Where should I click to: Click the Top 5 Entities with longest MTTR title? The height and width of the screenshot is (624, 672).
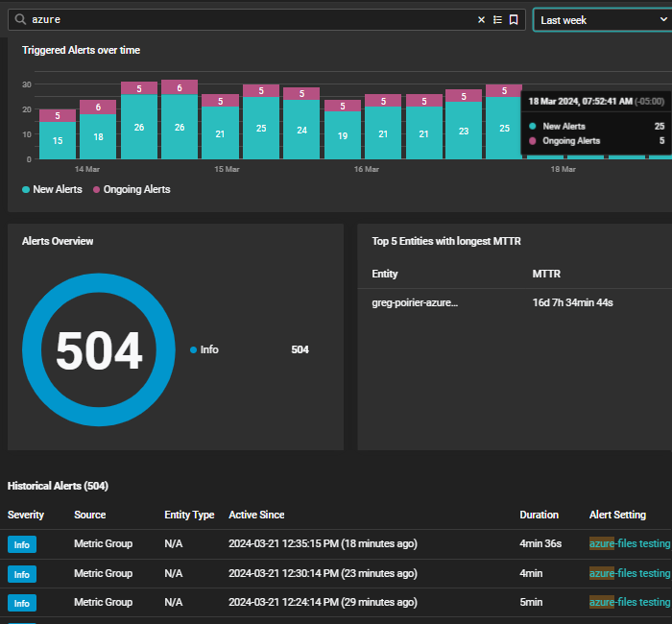tap(446, 241)
